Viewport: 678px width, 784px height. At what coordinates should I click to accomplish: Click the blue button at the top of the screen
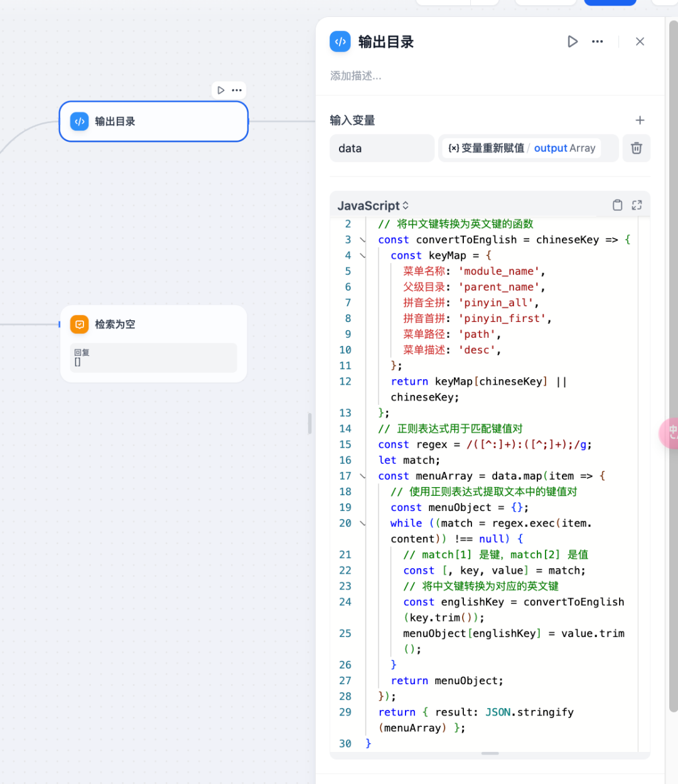pyautogui.click(x=610, y=3)
